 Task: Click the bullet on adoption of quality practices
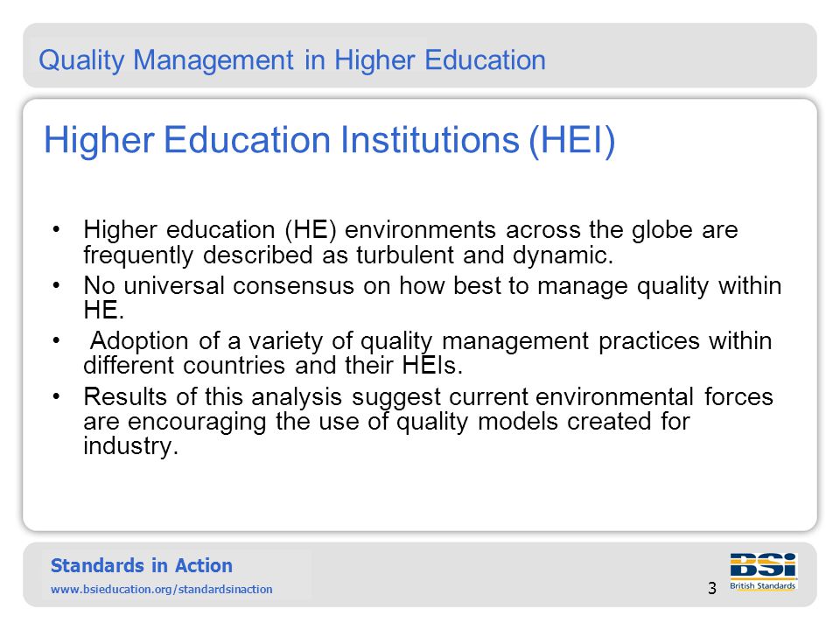(x=428, y=353)
